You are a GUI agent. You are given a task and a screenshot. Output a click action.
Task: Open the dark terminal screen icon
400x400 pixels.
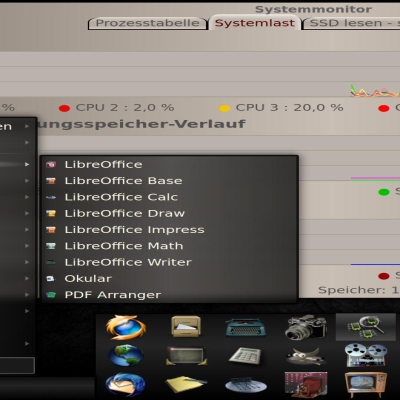click(x=186, y=356)
